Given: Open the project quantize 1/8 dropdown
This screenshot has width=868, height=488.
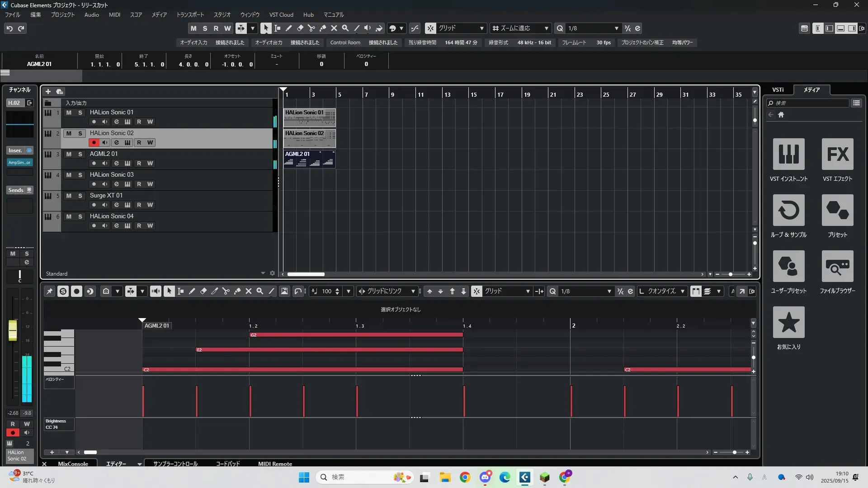Looking at the screenshot, I should 616,28.
